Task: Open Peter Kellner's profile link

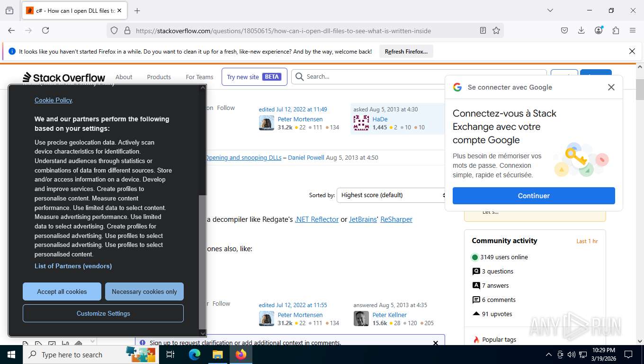Action: [x=390, y=315]
